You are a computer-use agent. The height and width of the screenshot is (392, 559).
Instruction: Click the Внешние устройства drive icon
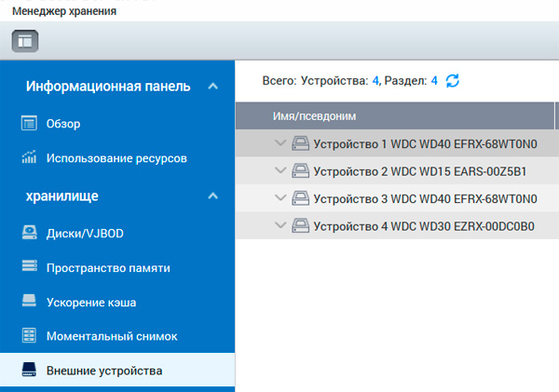click(29, 371)
